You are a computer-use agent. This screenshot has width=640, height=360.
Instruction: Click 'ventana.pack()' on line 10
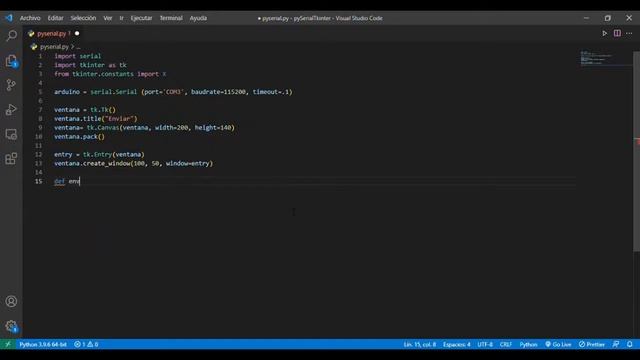[79, 137]
